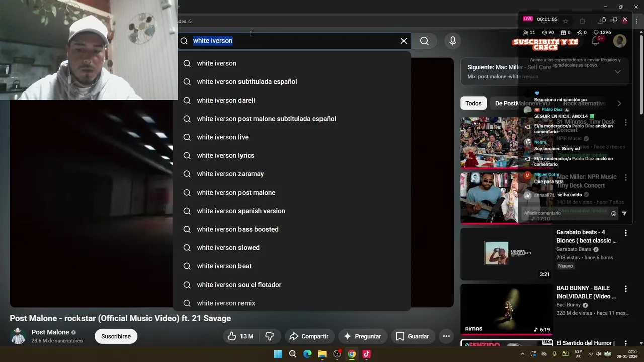Close the live overlay panel with X

pos(625,19)
